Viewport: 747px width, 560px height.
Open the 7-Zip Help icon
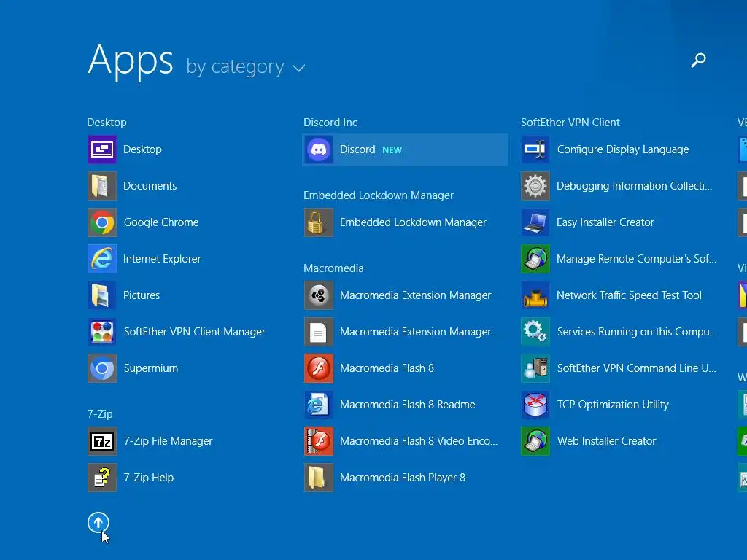coord(102,478)
